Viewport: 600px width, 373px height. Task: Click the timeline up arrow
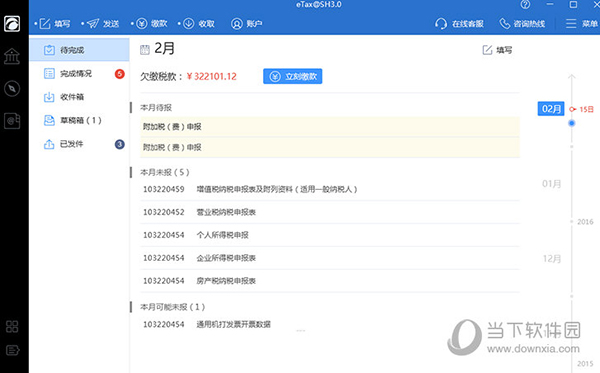572,78
